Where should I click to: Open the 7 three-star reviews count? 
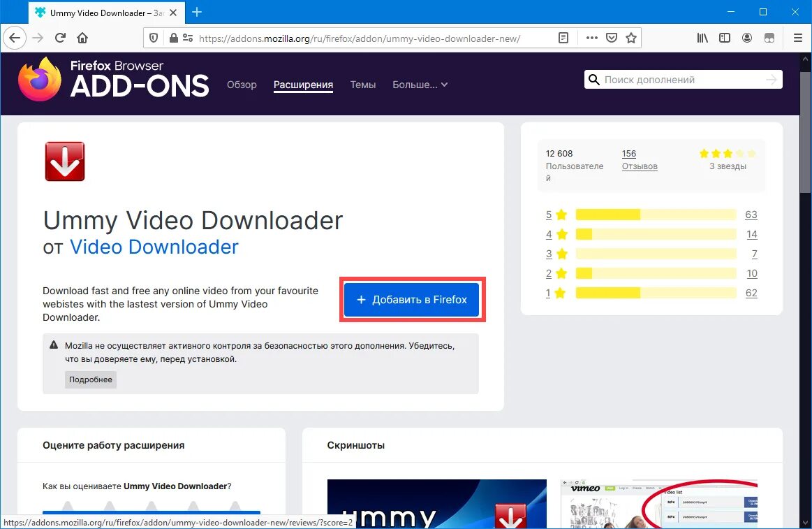click(x=755, y=254)
